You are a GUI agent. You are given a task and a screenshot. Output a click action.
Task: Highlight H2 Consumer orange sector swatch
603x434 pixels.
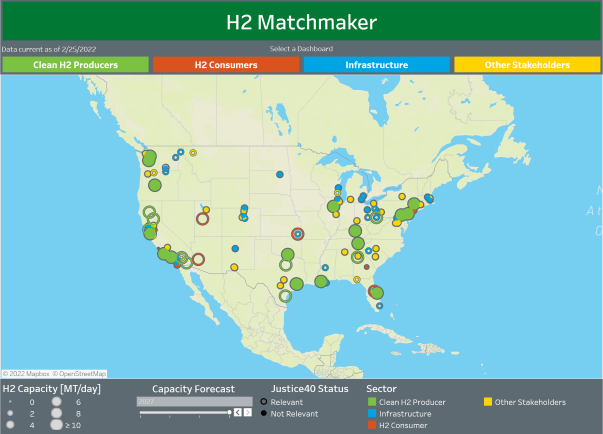[x=371, y=425]
